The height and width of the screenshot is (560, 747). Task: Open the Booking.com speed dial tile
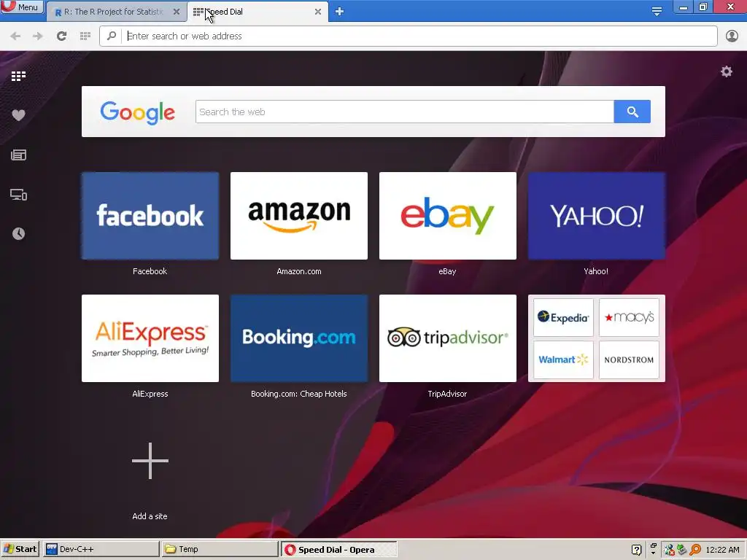[x=299, y=338]
